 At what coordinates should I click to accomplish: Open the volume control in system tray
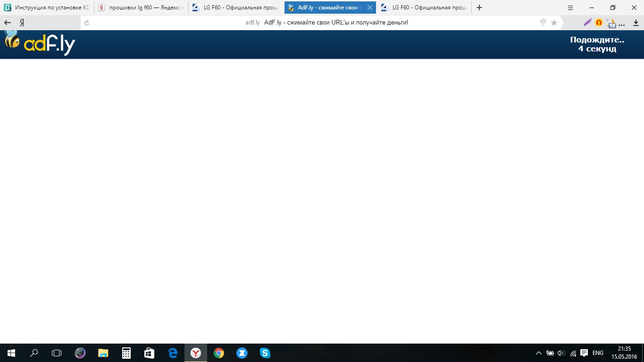tap(561, 353)
